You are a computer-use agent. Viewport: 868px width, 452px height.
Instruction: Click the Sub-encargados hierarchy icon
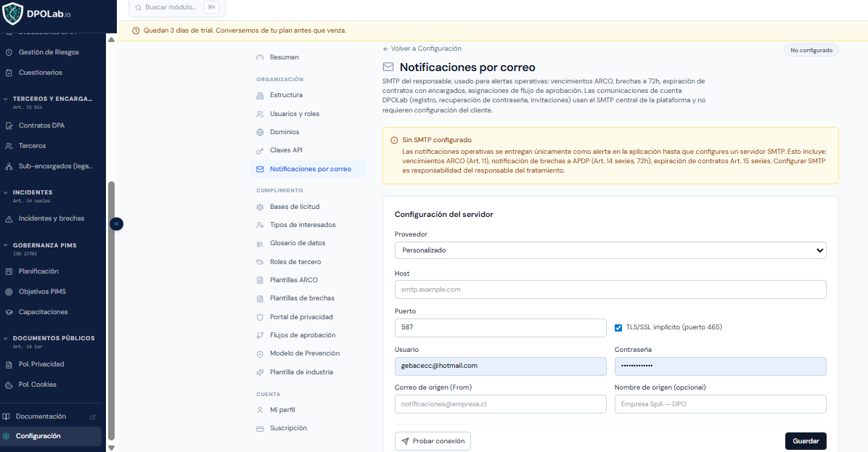tap(9, 166)
